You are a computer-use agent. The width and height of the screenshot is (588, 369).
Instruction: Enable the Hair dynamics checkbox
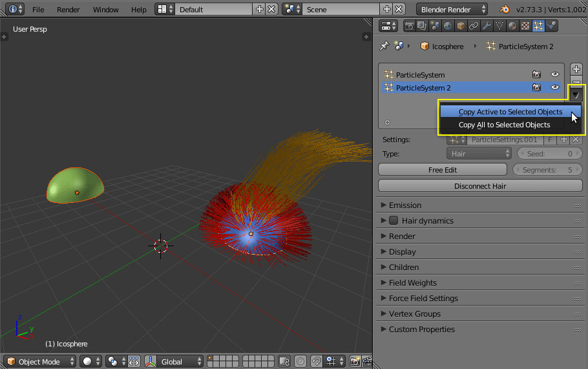point(394,220)
